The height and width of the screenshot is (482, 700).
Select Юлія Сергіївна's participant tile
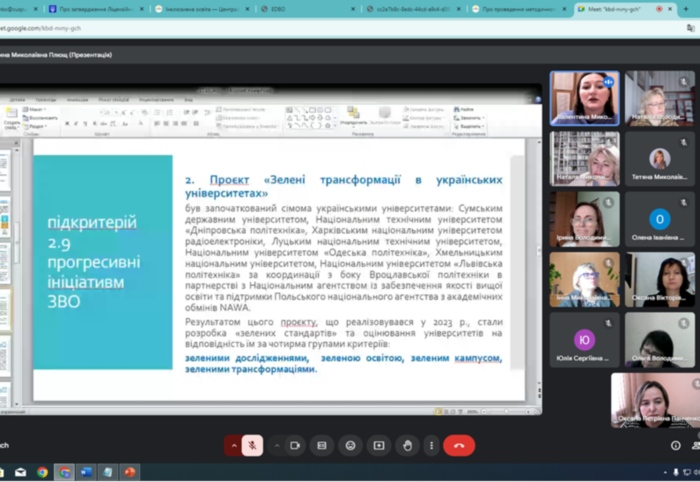point(584,341)
